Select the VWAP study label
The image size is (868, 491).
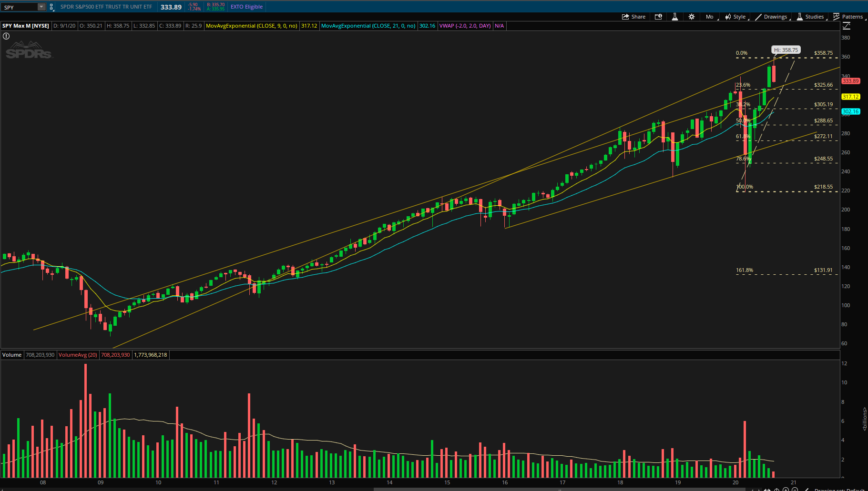click(465, 26)
